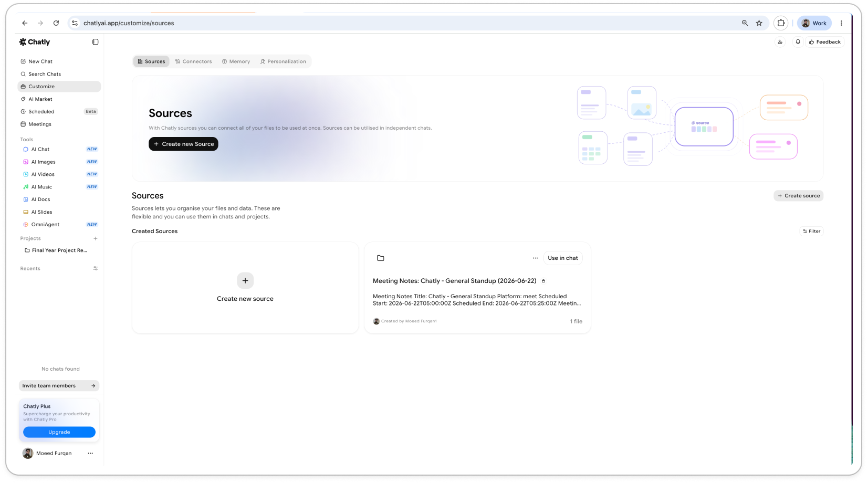Click Use in chat button
The height and width of the screenshot is (483, 868).
(x=563, y=258)
